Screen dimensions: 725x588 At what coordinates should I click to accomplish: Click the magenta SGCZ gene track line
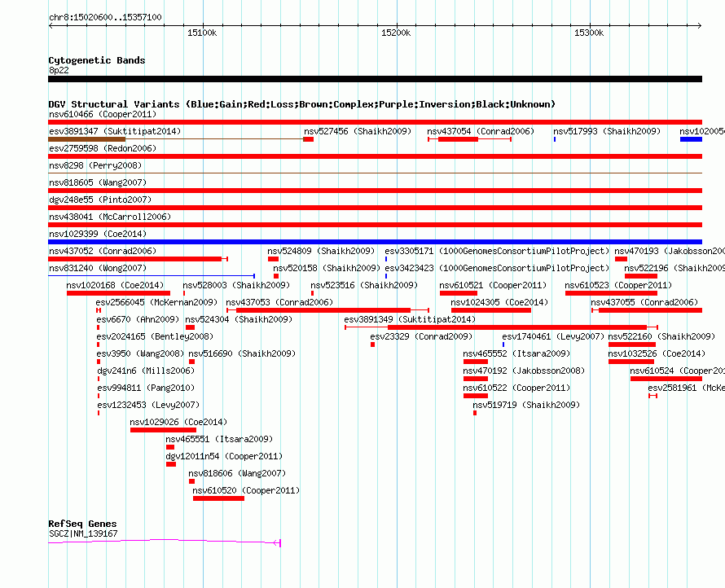164,541
